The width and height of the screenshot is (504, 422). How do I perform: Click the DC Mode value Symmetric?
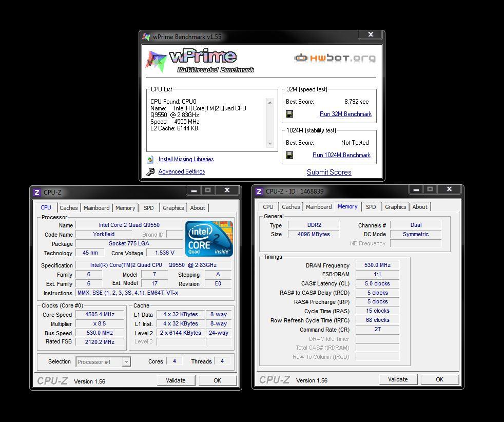(416, 234)
